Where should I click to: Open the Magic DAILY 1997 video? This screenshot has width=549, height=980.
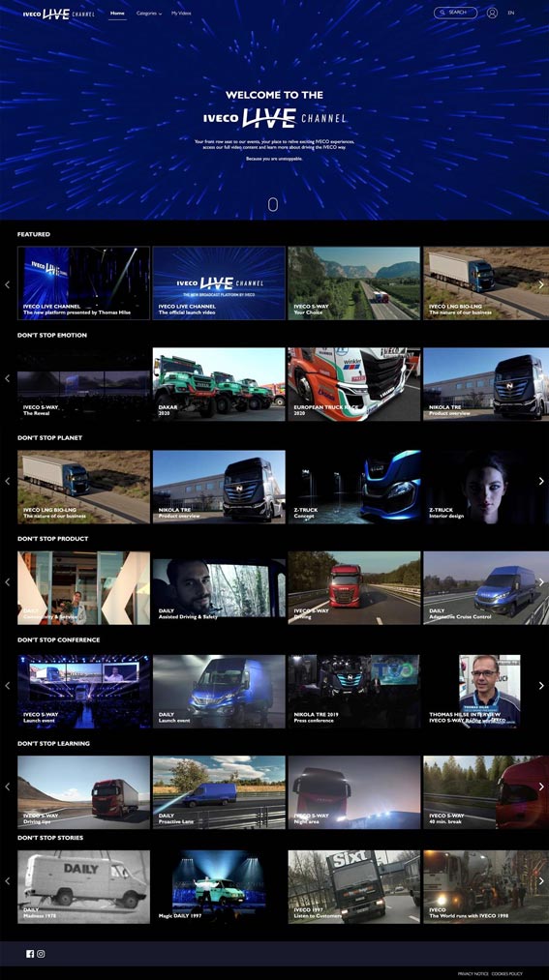pyautogui.click(x=219, y=887)
